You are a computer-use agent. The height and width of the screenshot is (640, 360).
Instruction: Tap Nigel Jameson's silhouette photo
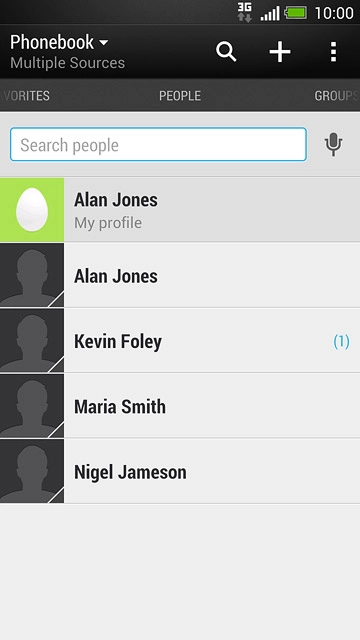(32, 471)
